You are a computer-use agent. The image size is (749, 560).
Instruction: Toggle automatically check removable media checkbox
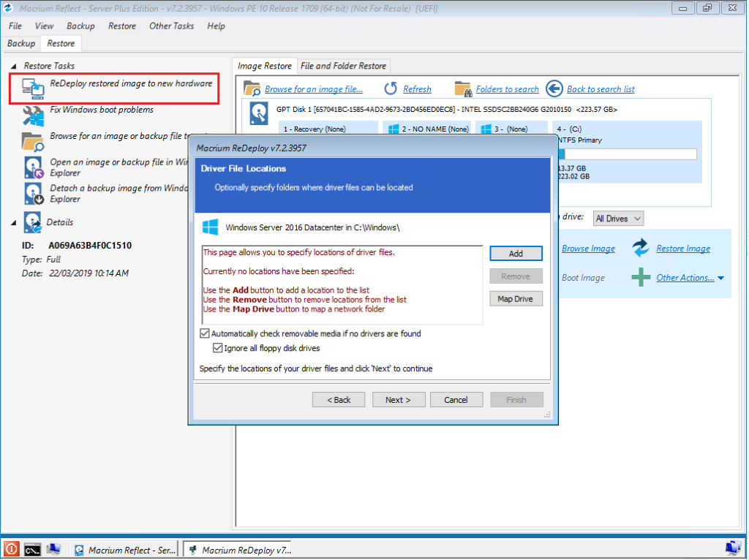click(x=205, y=334)
